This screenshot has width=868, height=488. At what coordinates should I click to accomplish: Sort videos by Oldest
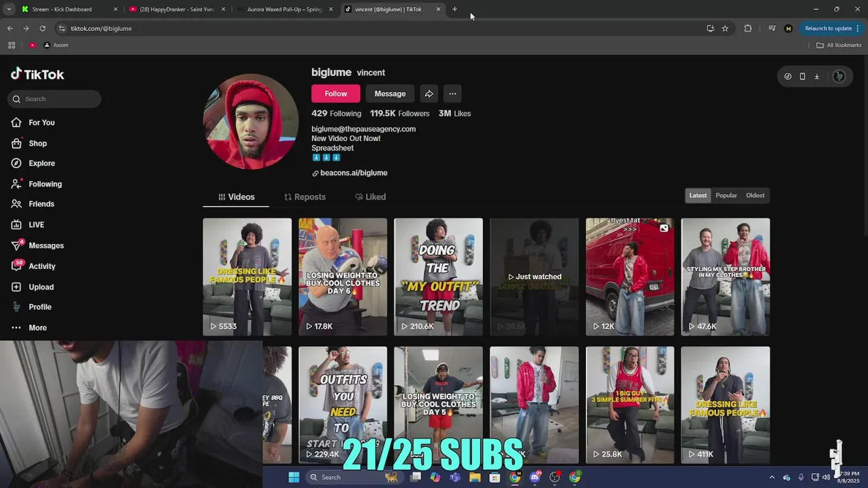[755, 196]
